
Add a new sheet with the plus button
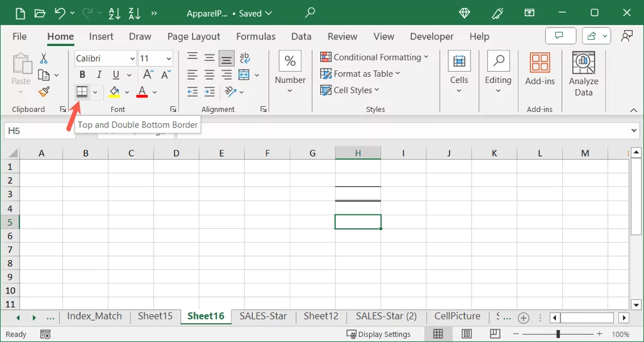pyautogui.click(x=523, y=317)
